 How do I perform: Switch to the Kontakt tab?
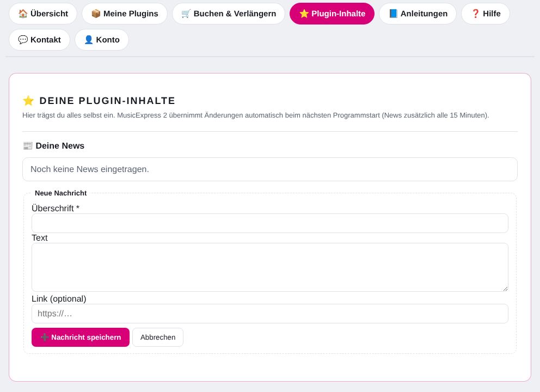coord(39,40)
